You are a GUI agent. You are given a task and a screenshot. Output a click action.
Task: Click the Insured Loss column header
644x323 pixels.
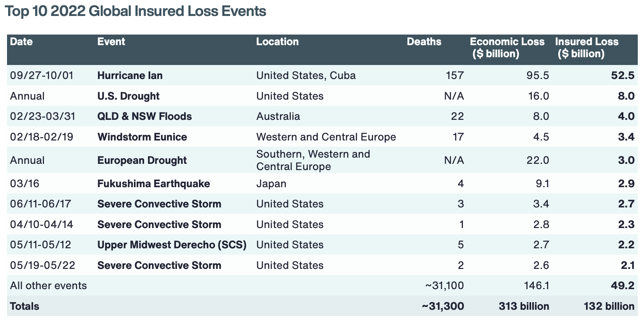[x=586, y=47]
